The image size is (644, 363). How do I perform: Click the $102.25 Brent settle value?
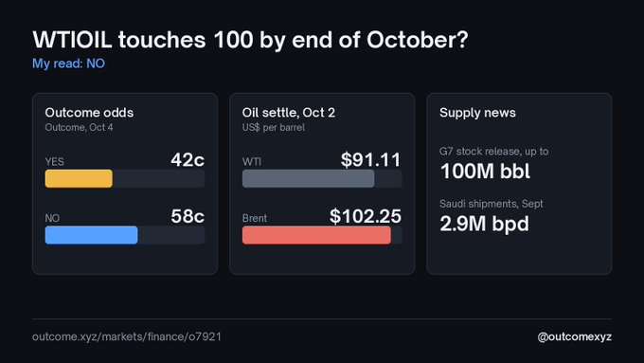tap(366, 216)
